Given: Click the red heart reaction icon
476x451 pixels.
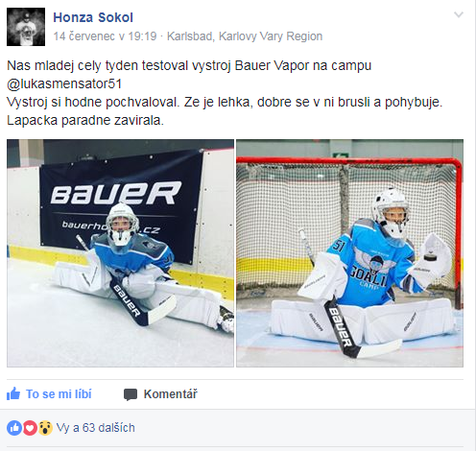Looking at the screenshot, I should 30,428.
